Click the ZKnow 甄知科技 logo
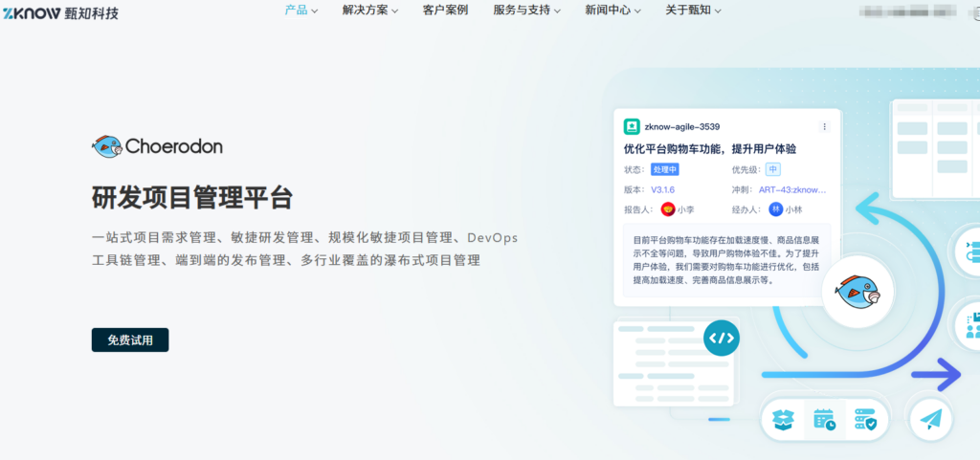 click(60, 11)
